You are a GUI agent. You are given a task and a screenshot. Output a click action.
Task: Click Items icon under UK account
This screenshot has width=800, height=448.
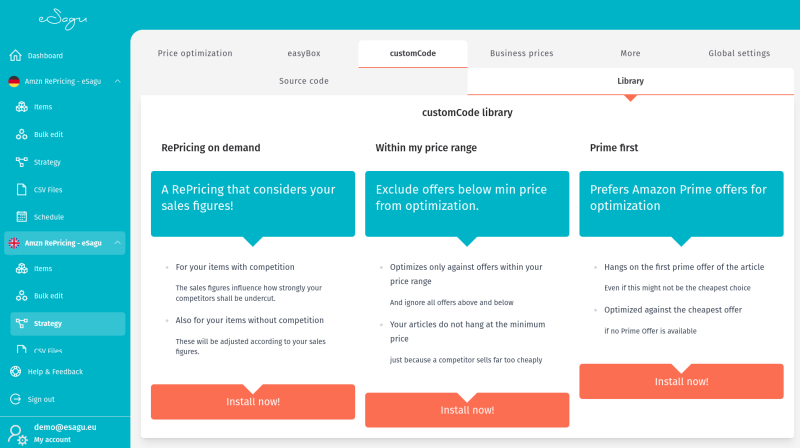click(21, 268)
